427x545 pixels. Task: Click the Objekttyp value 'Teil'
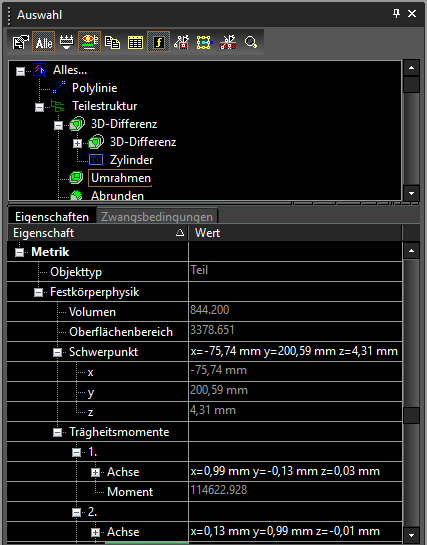tap(199, 270)
